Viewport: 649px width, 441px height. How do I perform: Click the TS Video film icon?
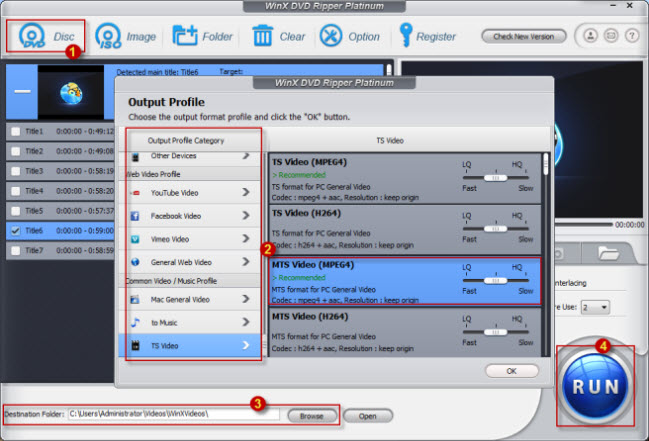point(135,346)
